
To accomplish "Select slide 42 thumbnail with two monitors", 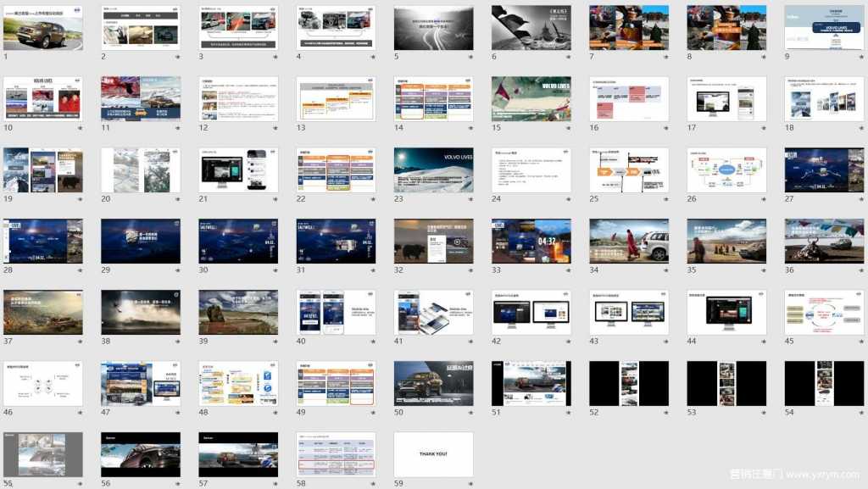I will point(531,313).
